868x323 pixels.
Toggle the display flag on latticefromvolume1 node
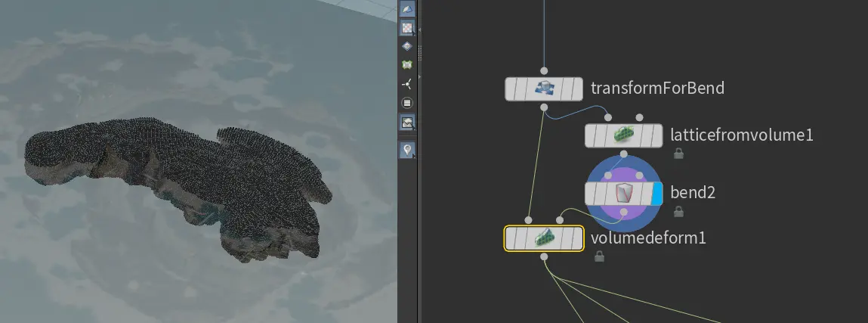(656, 135)
